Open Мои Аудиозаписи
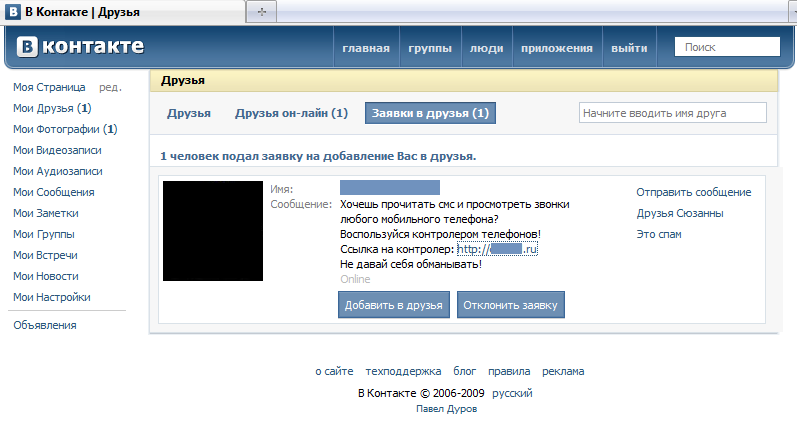The image size is (797, 422). point(57,171)
